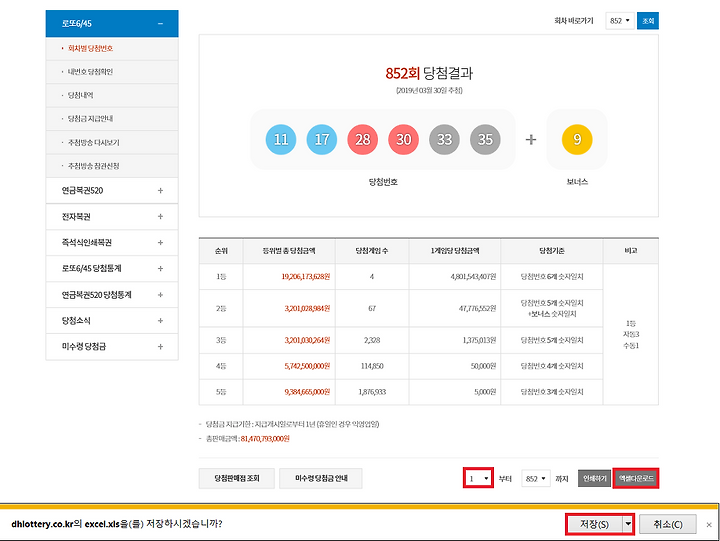Click the 852회 당첨결과 heading
This screenshot has width=720, height=541.
pos(429,73)
